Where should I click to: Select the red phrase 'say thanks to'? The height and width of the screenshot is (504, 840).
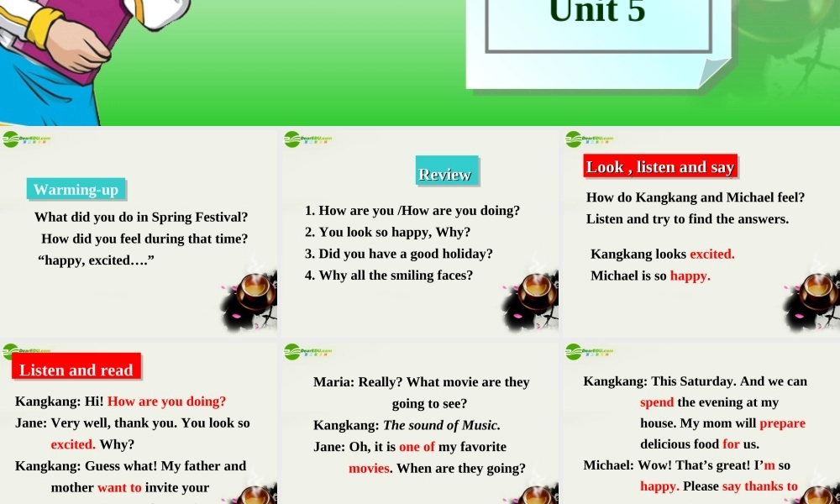tap(760, 486)
